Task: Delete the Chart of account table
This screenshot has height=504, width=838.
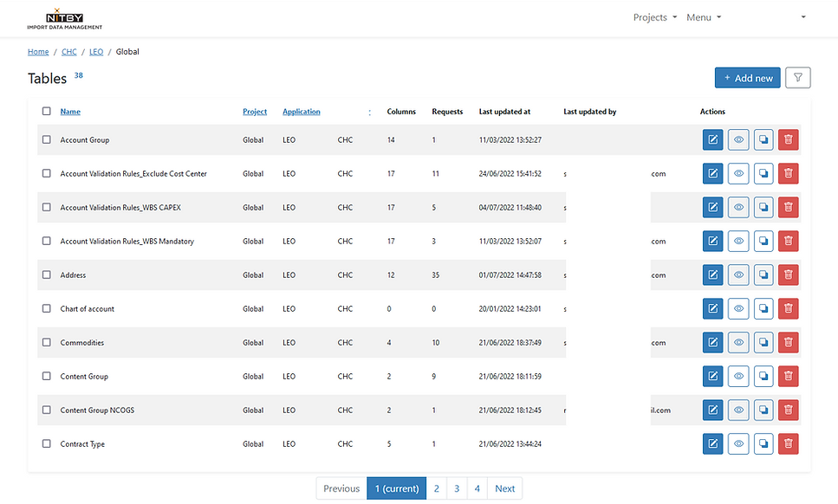Action: [789, 308]
